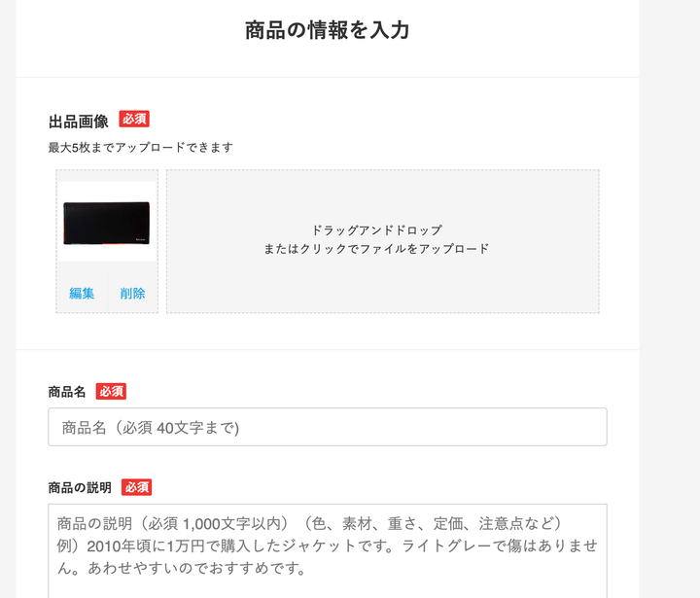Click the 商品の説明 field label
The height and width of the screenshot is (598, 700).
80,488
